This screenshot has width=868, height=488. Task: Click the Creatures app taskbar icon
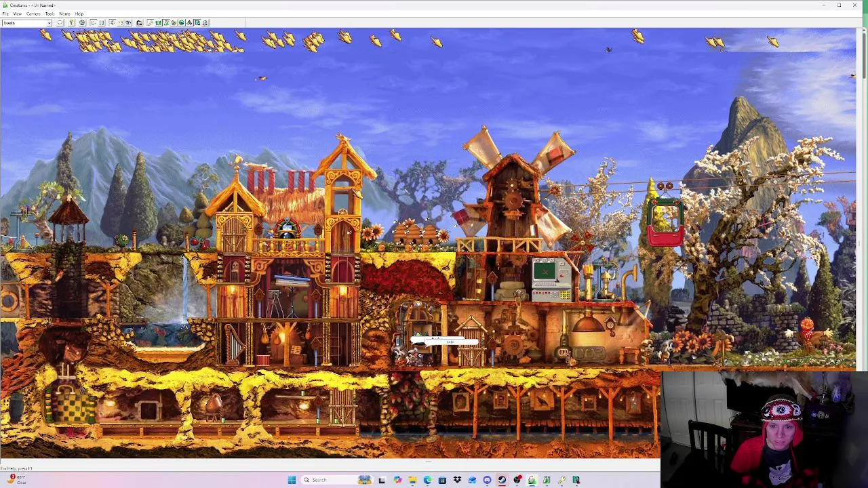point(532,480)
